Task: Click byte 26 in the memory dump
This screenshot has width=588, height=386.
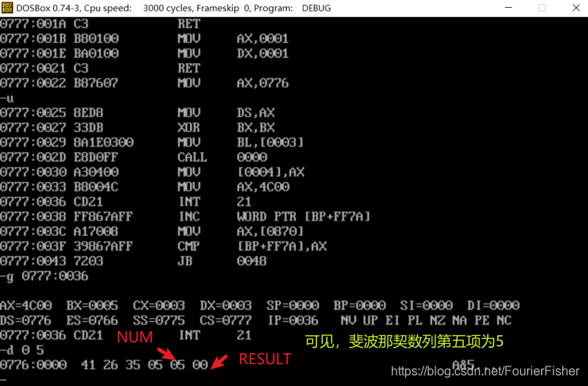Action: [110, 365]
